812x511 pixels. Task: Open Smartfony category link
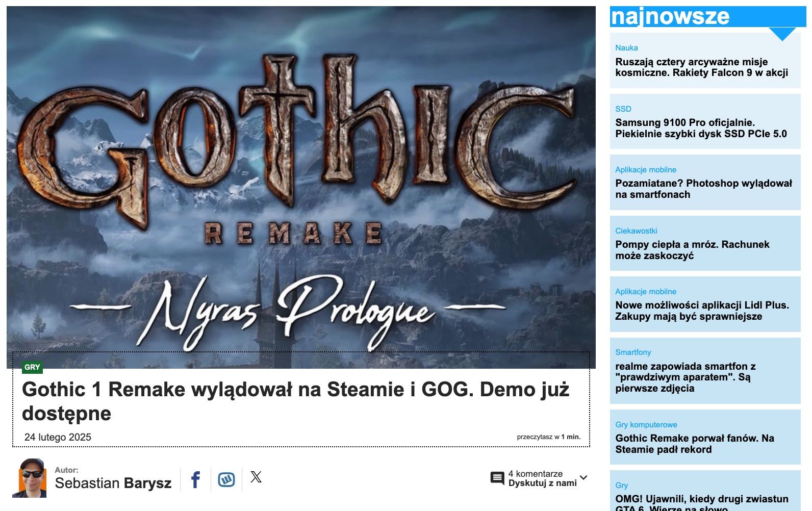pyautogui.click(x=633, y=352)
